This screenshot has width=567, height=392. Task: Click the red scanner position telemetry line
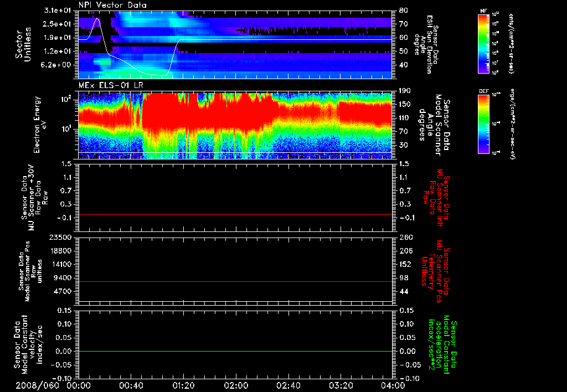tap(235, 281)
